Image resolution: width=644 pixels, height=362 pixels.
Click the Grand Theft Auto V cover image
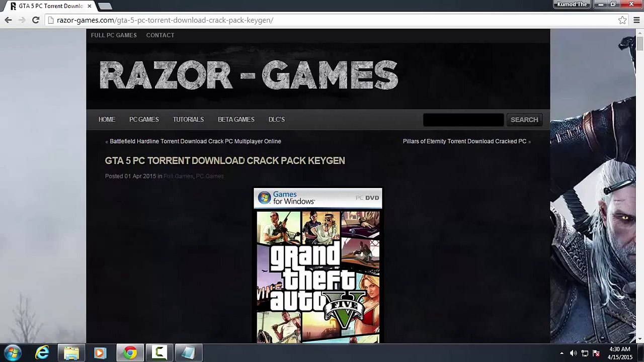318,266
